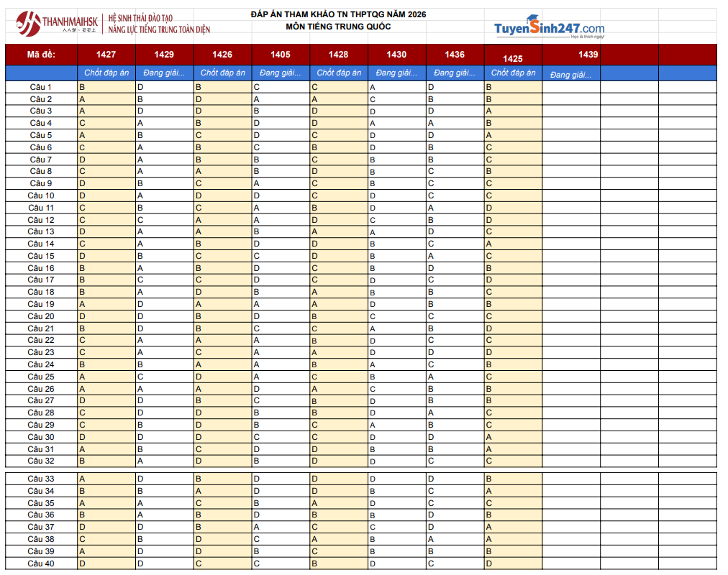Select the exam code header 1430
This screenshot has height=575, width=728.
[396, 55]
